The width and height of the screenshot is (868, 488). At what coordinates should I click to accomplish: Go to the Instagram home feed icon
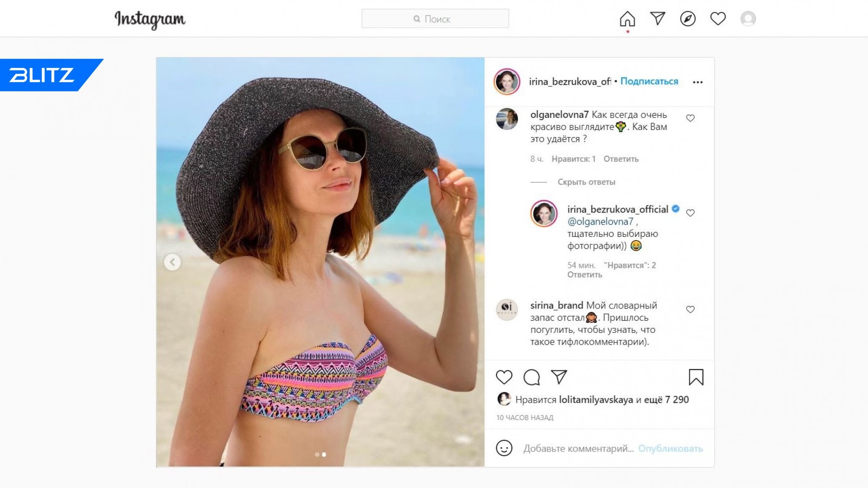[627, 19]
